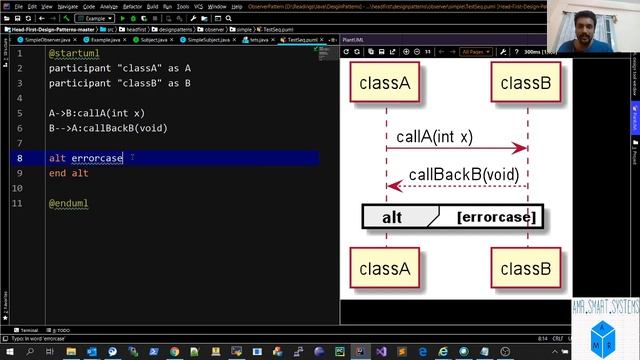Zoom in the PlantUML preview

(x=406, y=52)
